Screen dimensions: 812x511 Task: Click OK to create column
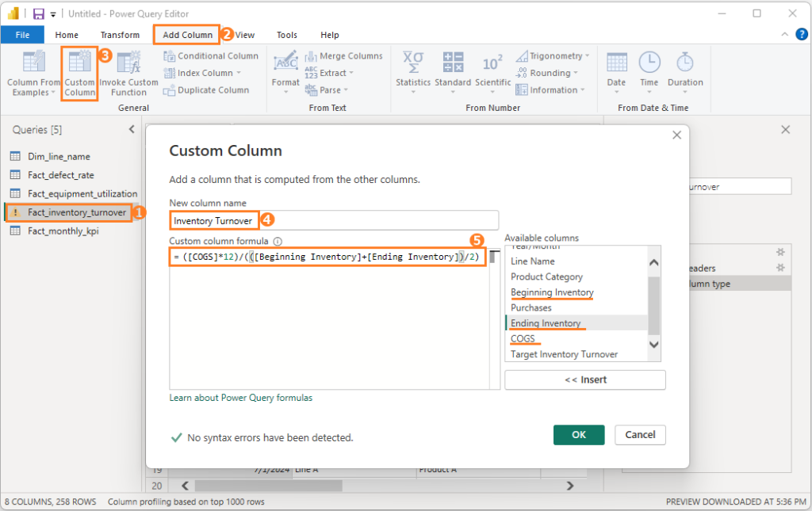pos(578,435)
